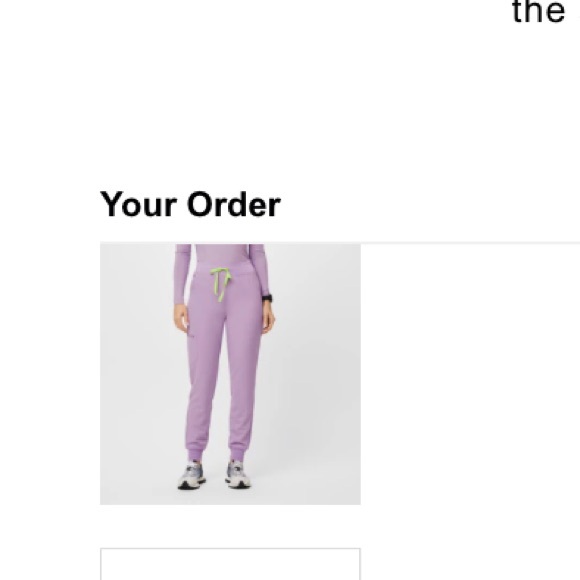
Task: Click the waistband of the lilac joggers
Action: (x=224, y=269)
